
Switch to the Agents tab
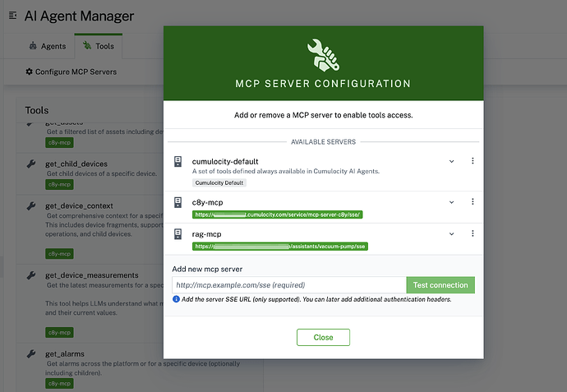pyautogui.click(x=47, y=46)
